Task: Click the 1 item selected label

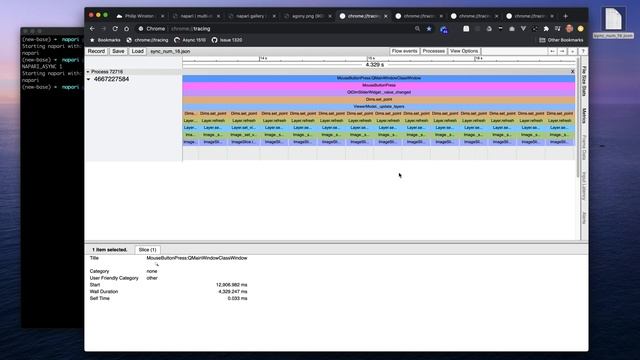Action: tap(109, 250)
